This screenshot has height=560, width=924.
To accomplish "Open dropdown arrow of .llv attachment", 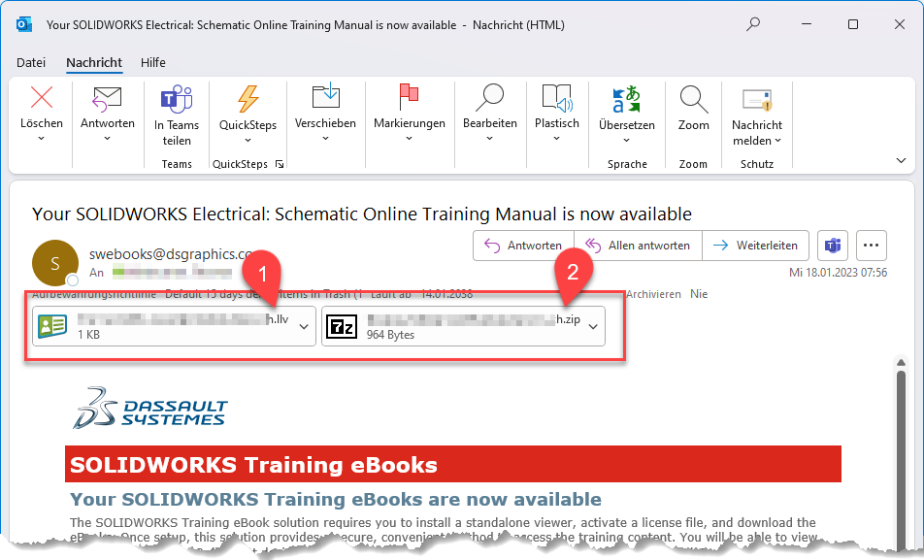I will (x=305, y=327).
